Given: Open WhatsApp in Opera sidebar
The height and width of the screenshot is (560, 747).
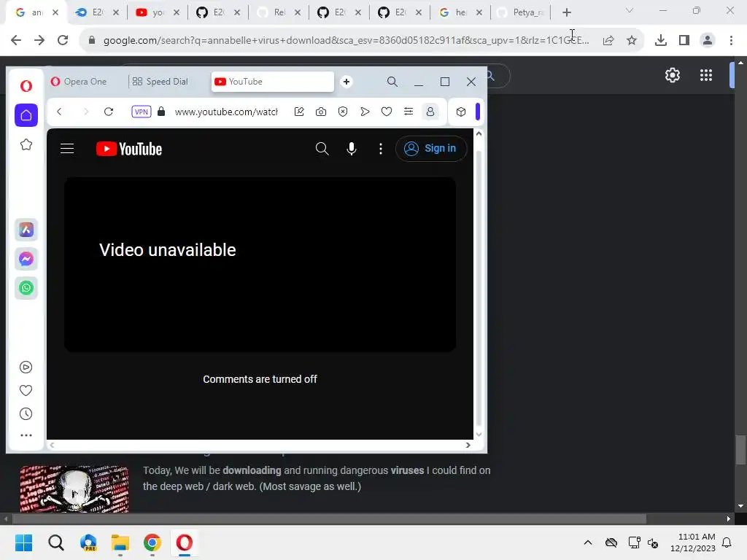Looking at the screenshot, I should [x=26, y=288].
